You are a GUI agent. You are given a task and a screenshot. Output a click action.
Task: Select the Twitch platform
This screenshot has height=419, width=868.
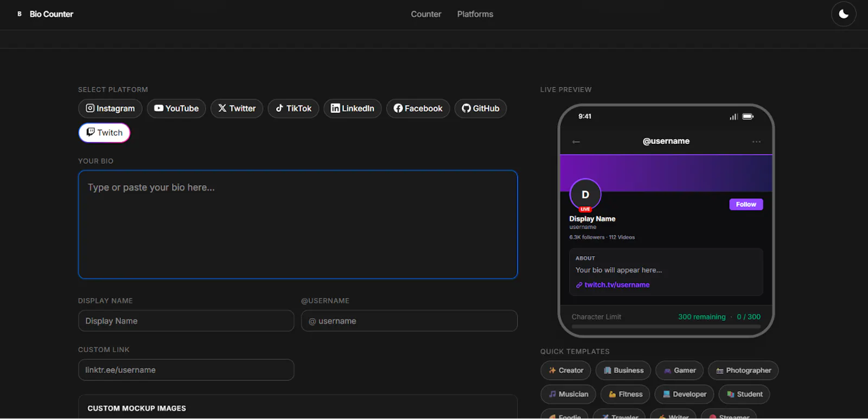104,132
